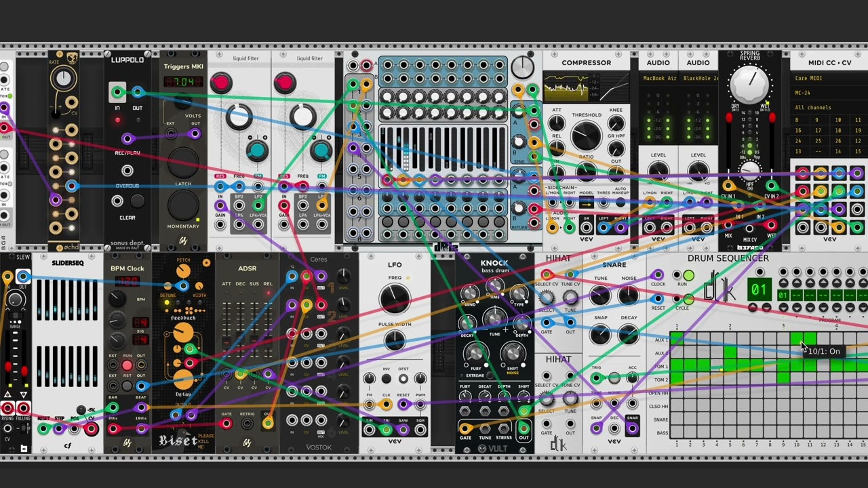The height and width of the screenshot is (488, 868).
Task: Click the Drum Sequencer RESET jack
Action: pos(658,300)
